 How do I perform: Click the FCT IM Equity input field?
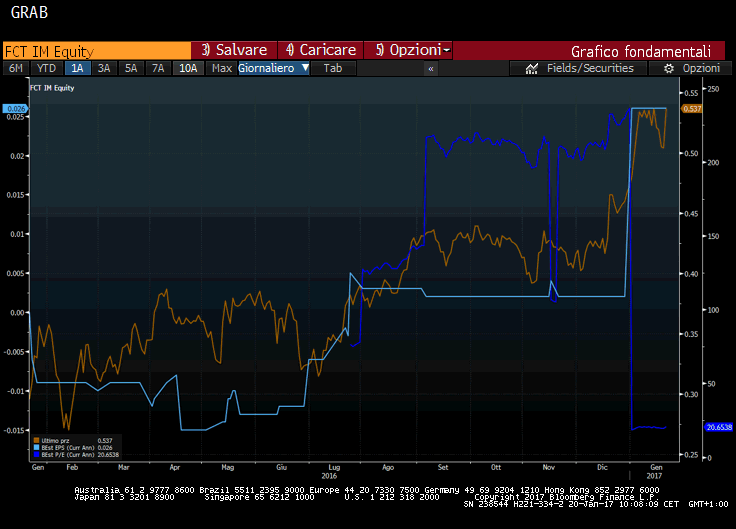96,50
